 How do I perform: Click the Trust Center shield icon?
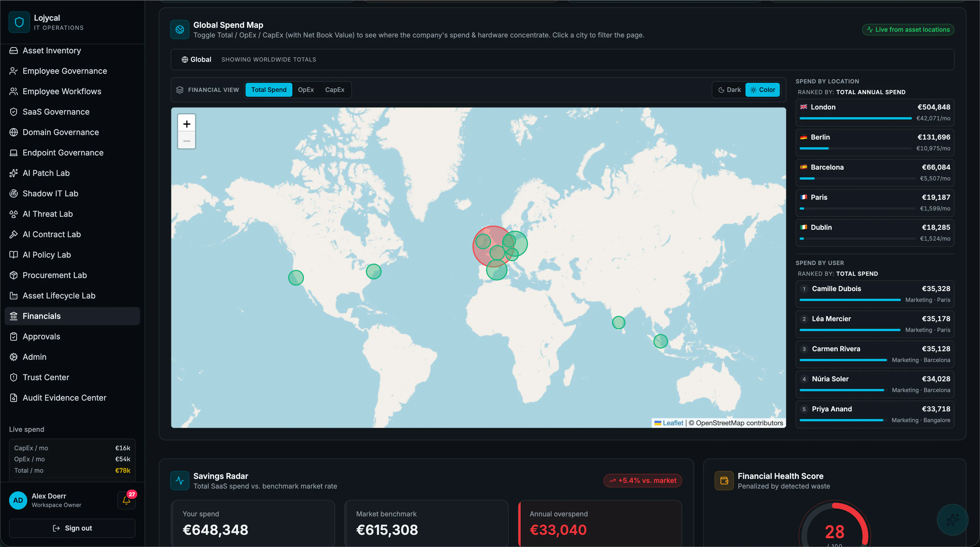pyautogui.click(x=14, y=378)
